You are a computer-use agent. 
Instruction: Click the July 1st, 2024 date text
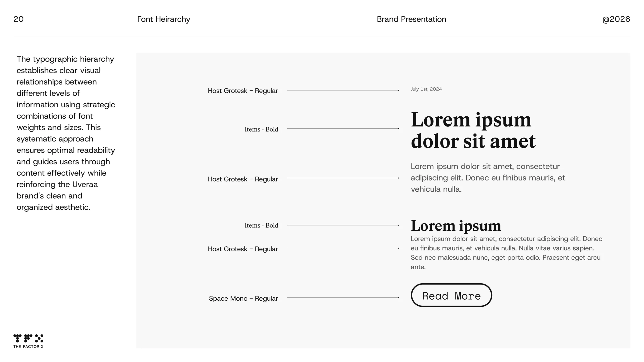pos(426,89)
